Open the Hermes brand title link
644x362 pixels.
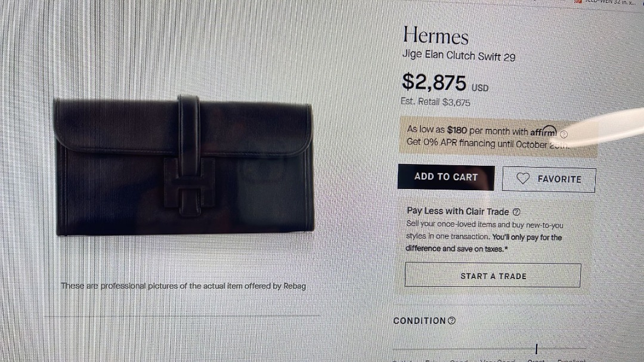click(x=435, y=35)
